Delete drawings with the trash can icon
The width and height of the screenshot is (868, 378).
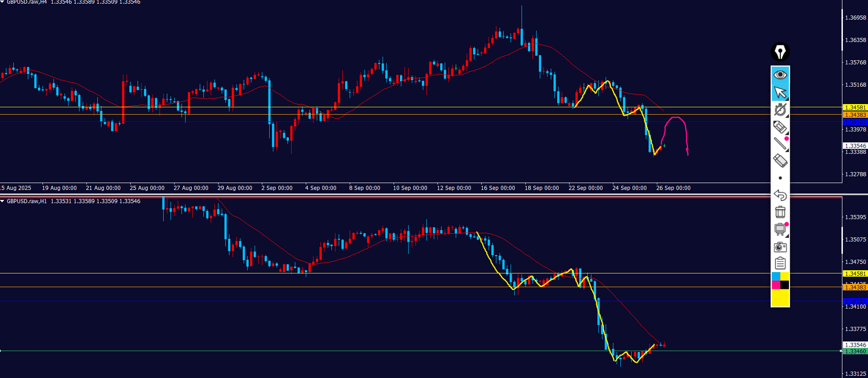780,212
